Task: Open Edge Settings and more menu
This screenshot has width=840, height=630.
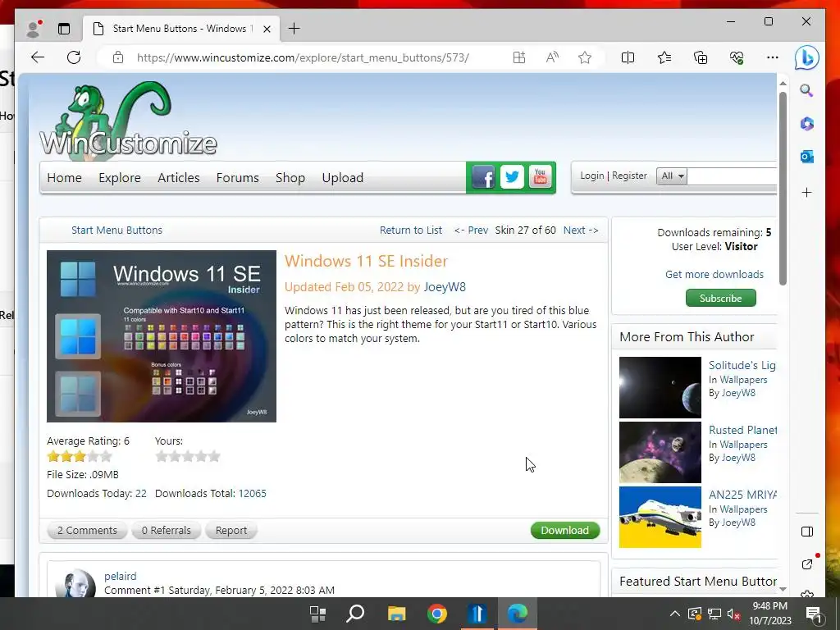Action: [773, 57]
